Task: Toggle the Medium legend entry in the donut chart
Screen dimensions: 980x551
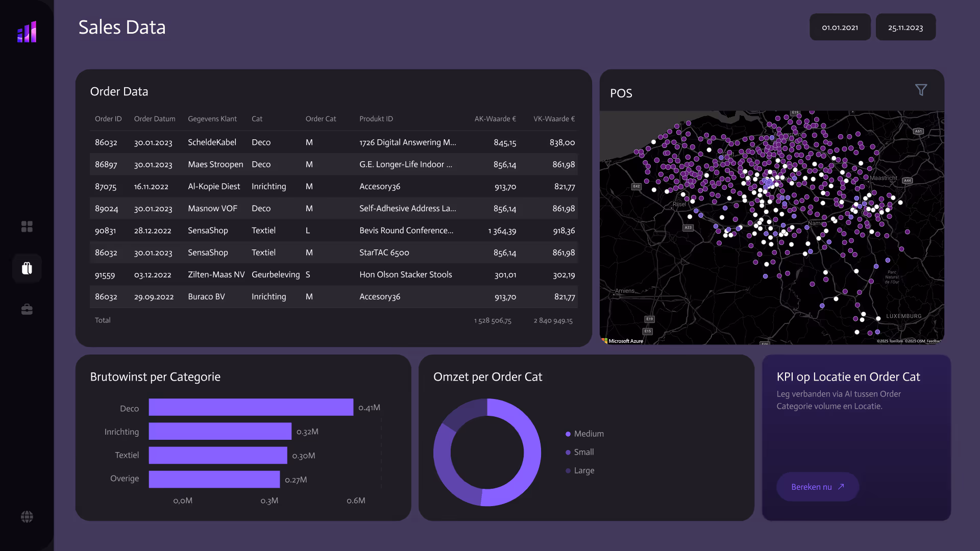Action: point(584,434)
